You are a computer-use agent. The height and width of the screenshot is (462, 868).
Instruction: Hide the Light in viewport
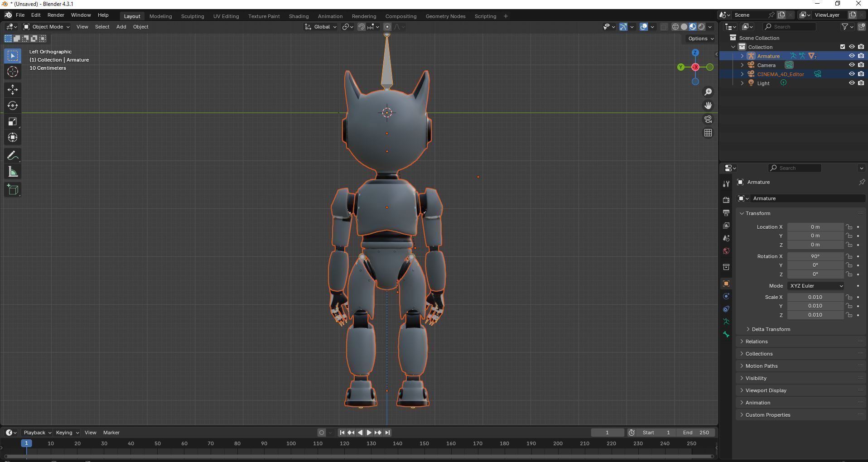(852, 83)
